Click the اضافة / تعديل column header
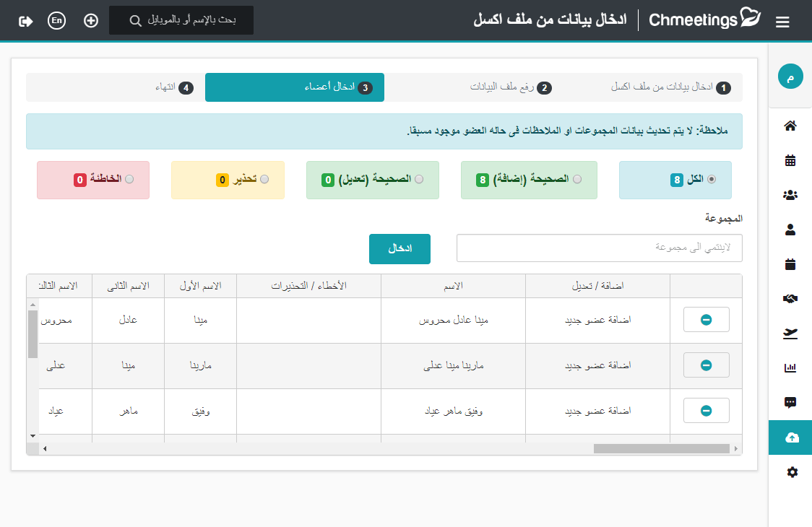This screenshot has height=527, width=812. (x=597, y=286)
